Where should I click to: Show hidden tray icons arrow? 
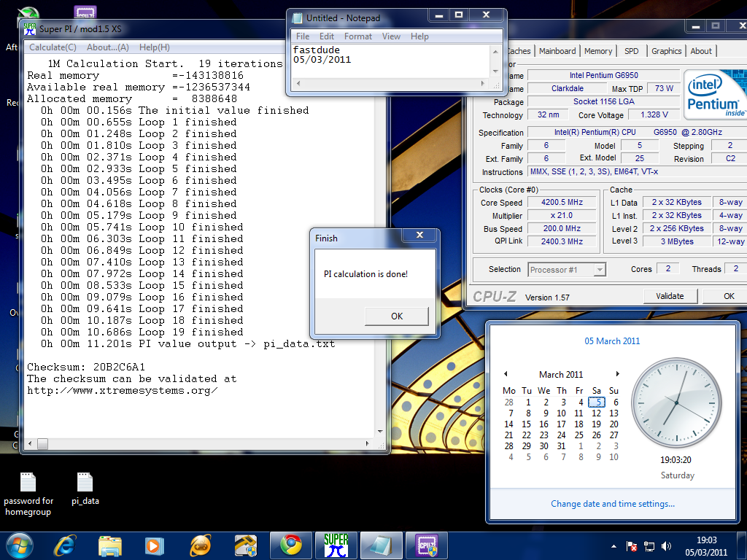pyautogui.click(x=614, y=546)
